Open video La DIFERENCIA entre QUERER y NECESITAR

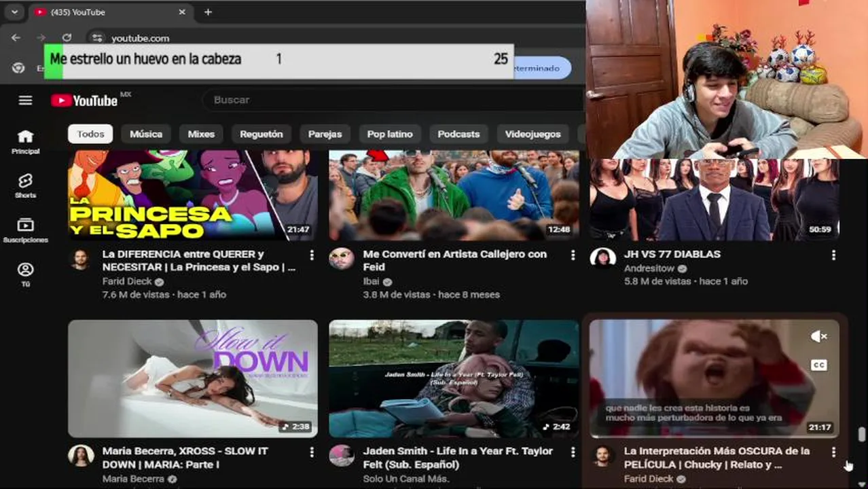coord(199,261)
